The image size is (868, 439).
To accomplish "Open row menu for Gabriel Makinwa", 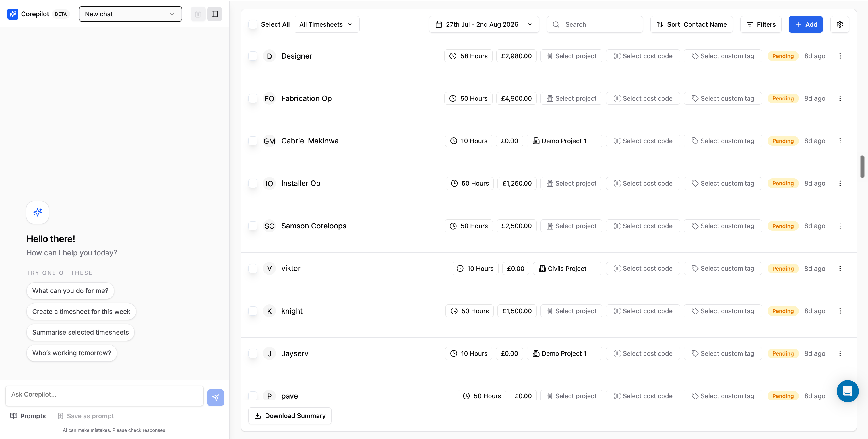I will point(840,141).
